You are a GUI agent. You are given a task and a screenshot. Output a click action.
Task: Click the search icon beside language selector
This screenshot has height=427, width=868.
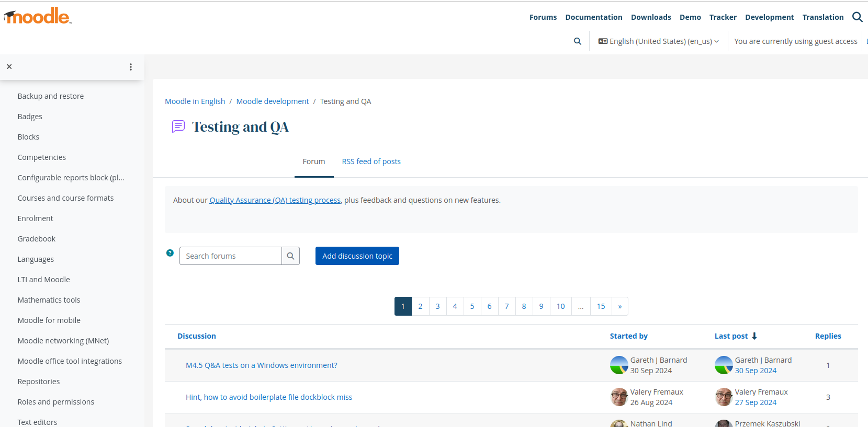(578, 41)
